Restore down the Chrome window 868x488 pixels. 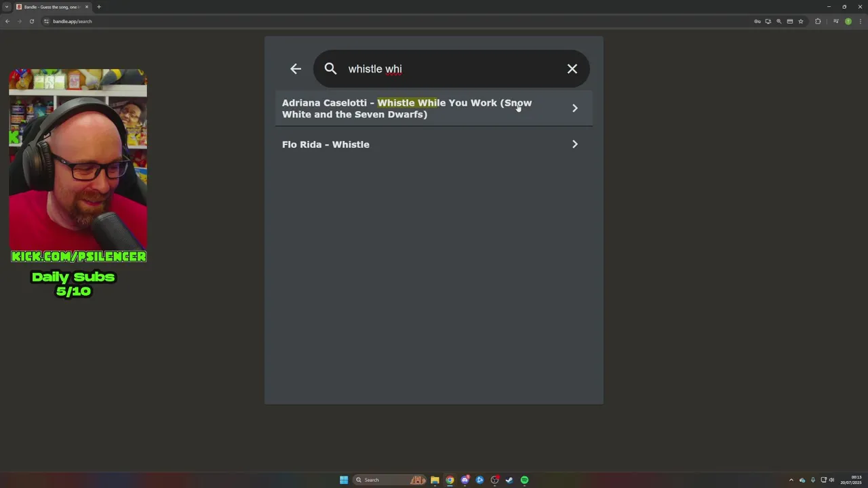844,7
